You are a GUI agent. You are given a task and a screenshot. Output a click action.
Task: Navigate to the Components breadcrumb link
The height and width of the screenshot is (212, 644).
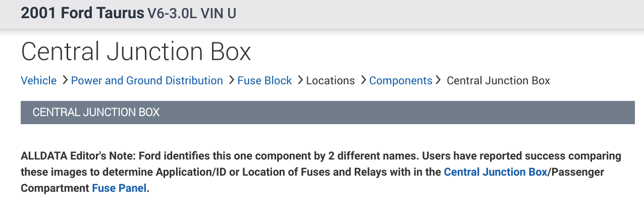pos(401,81)
